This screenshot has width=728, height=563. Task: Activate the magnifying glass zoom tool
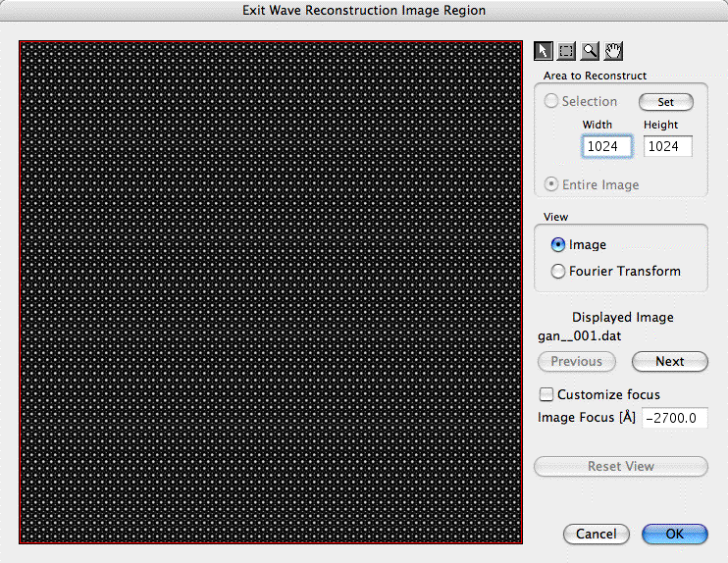click(x=590, y=51)
